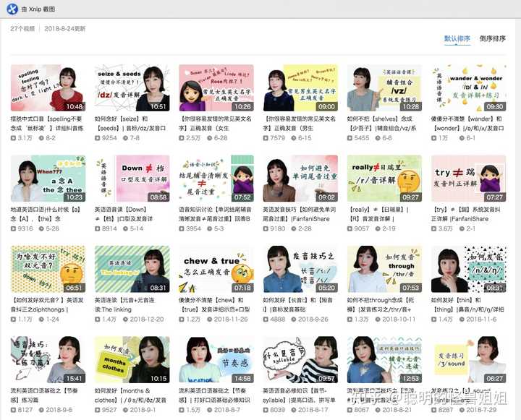Click title 摆脱中式口音【spelling不要念成
Screen dimensions: 521x420
tap(46, 123)
